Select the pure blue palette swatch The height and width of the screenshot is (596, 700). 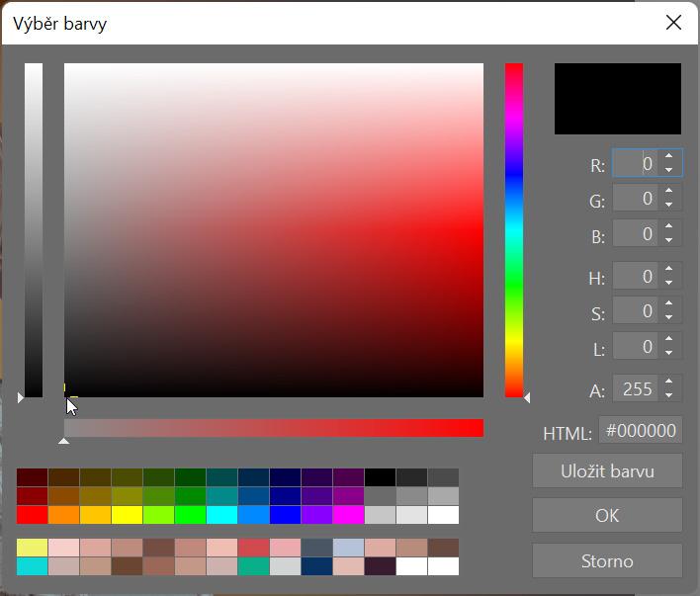coord(286,515)
